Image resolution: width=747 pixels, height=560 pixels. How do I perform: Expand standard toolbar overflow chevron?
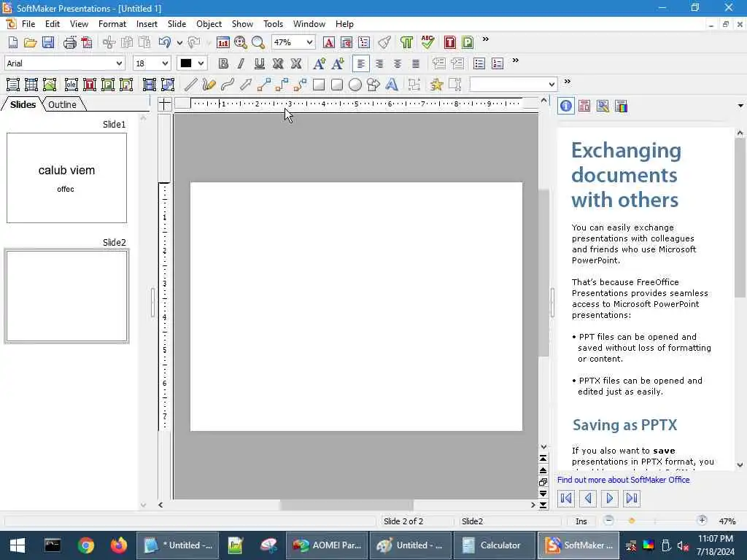(485, 39)
